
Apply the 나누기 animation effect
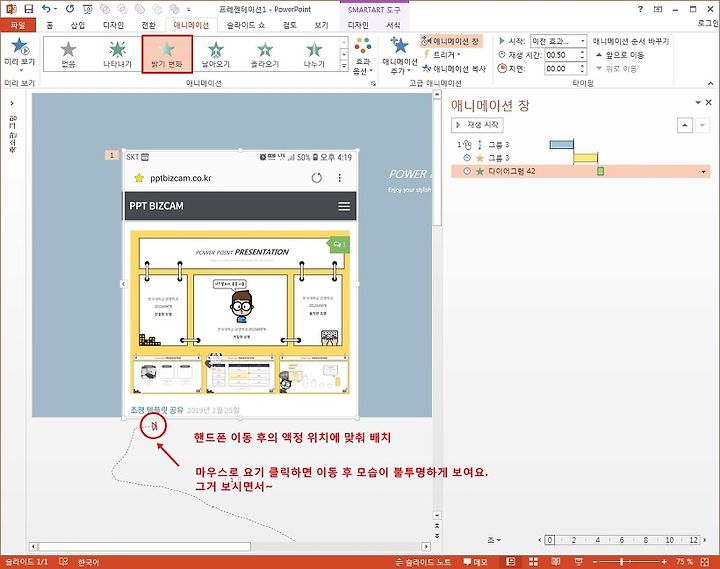314,54
